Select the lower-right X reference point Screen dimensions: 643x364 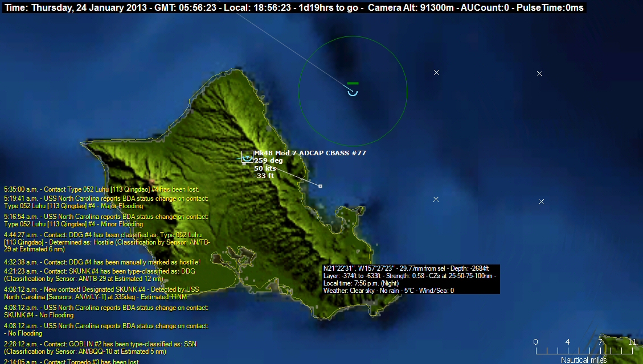point(541,202)
